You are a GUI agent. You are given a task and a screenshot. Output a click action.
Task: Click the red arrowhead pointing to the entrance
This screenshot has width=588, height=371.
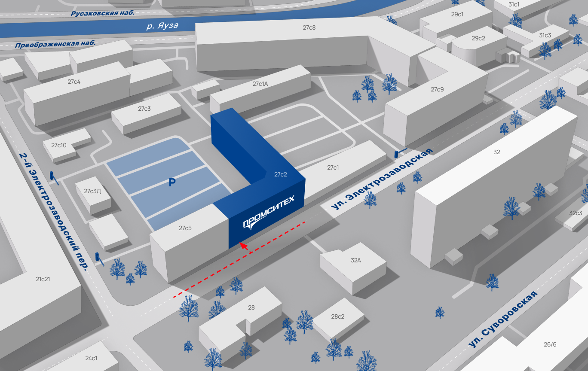[243, 246]
